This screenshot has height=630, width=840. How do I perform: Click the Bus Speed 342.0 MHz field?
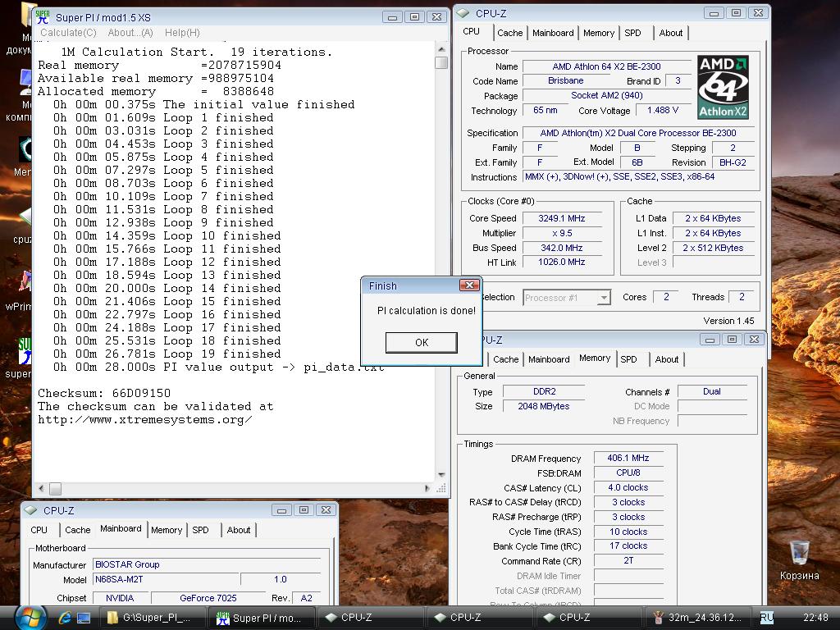561,248
